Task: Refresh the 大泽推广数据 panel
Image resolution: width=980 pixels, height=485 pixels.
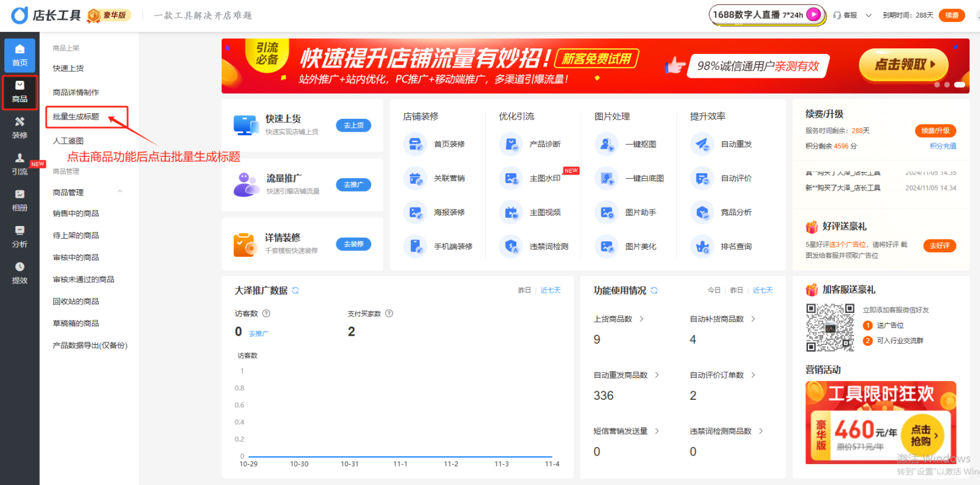Action: click(x=295, y=290)
